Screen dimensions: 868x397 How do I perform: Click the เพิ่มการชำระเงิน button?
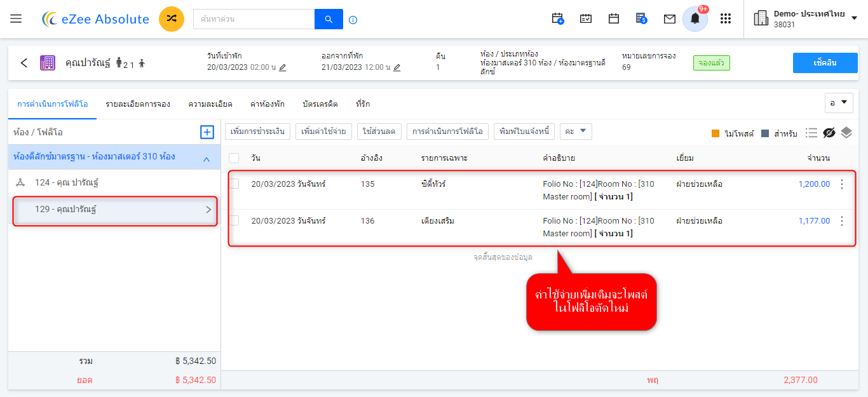[x=258, y=131]
